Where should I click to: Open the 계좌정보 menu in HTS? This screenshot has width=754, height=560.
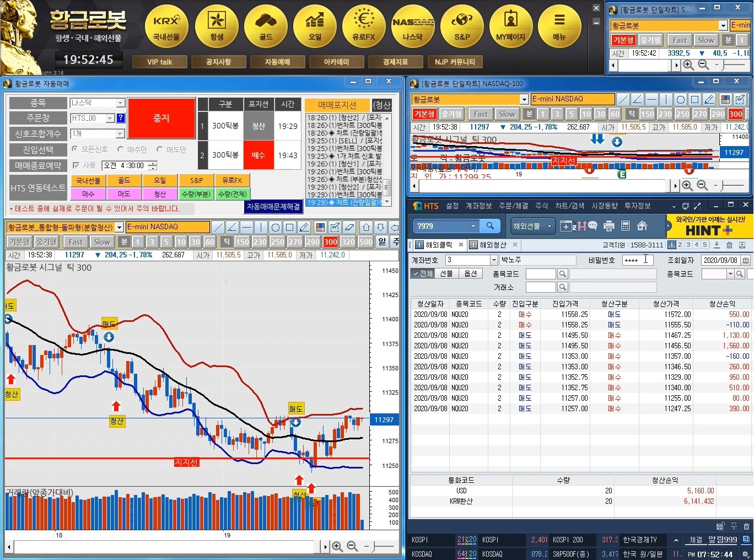pyautogui.click(x=478, y=206)
